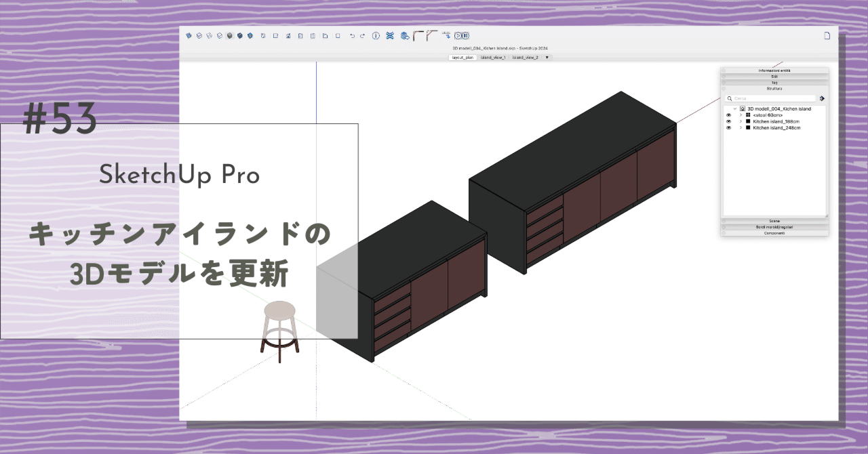Toggle visibility of Kitchen island_248cm
The height and width of the screenshot is (454, 868).
click(x=728, y=128)
